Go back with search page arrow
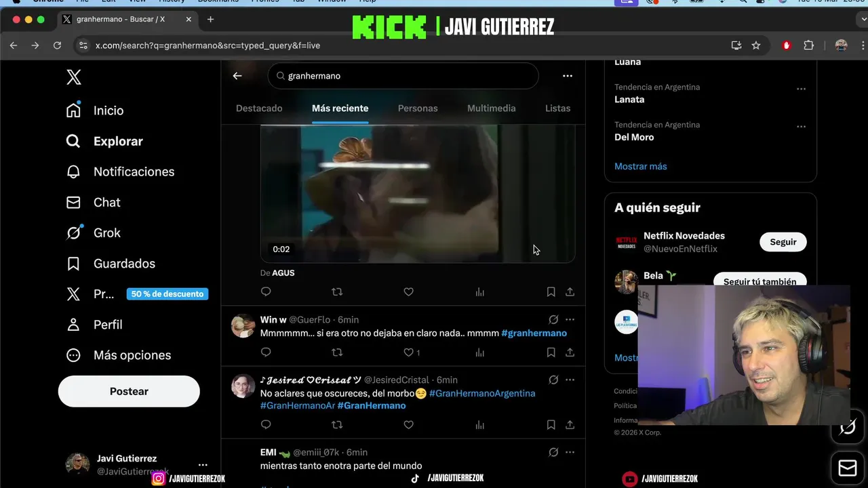This screenshot has width=868, height=488. click(x=237, y=76)
